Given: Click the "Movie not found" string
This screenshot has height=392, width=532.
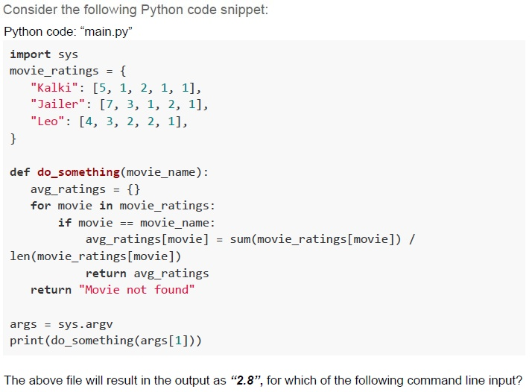Looking at the screenshot, I should (137, 290).
